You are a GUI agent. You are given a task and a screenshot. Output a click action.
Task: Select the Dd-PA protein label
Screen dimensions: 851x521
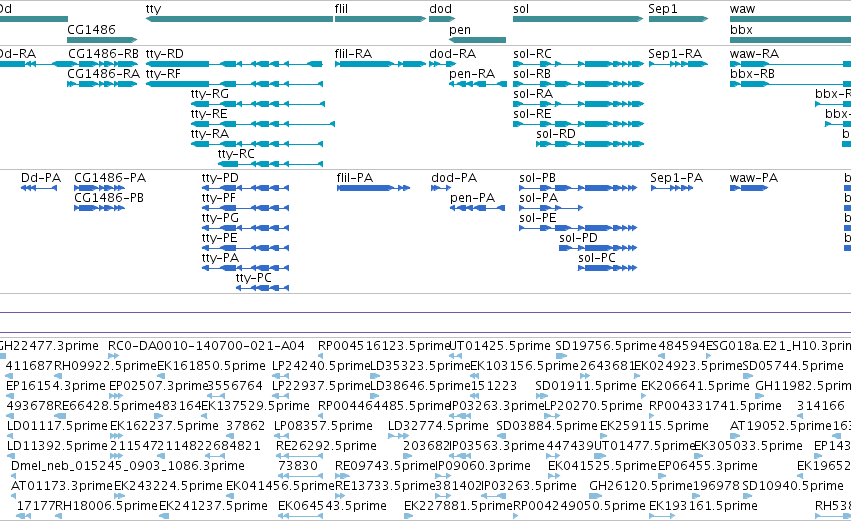coord(41,178)
